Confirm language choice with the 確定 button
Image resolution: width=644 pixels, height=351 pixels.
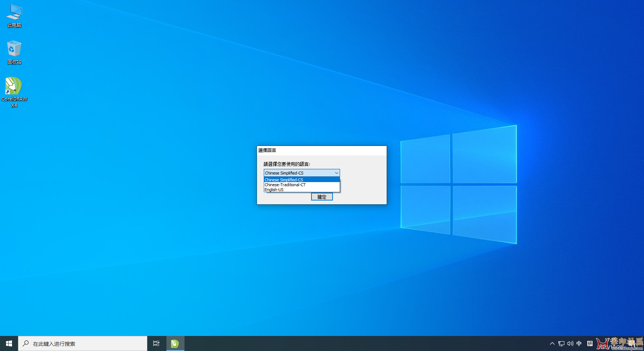322,196
